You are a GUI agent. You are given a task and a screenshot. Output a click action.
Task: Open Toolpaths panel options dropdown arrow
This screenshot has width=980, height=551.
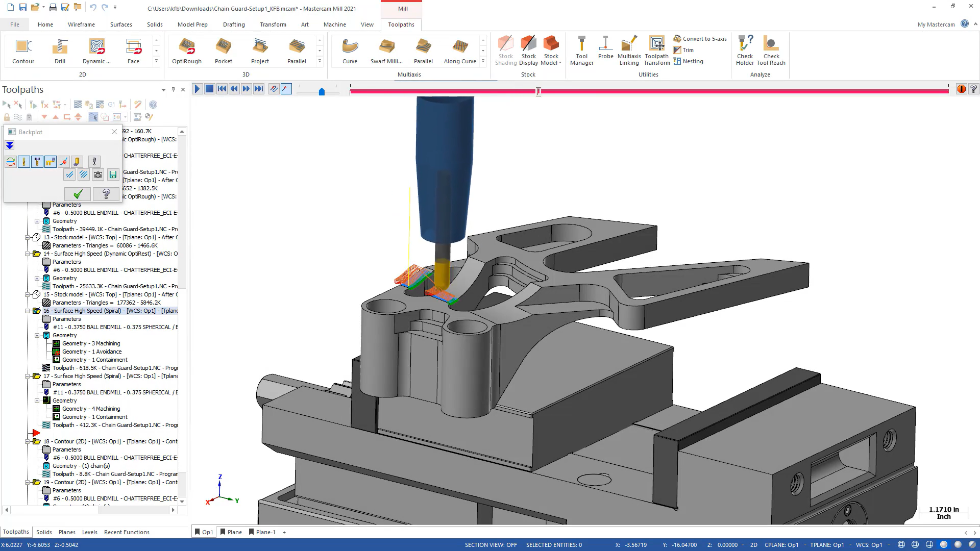163,90
